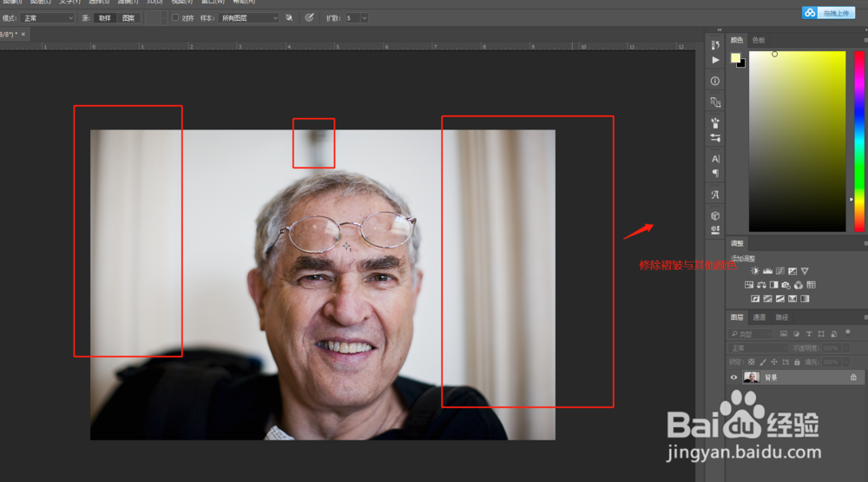Add a Vibrance adjustment
This screenshot has width=868, height=482.
point(805,271)
